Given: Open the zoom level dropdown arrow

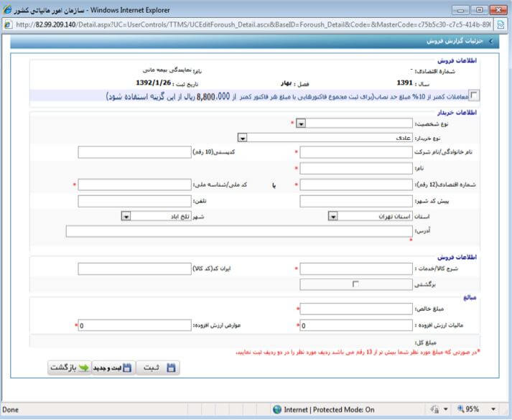Looking at the screenshot, I should coord(493,409).
